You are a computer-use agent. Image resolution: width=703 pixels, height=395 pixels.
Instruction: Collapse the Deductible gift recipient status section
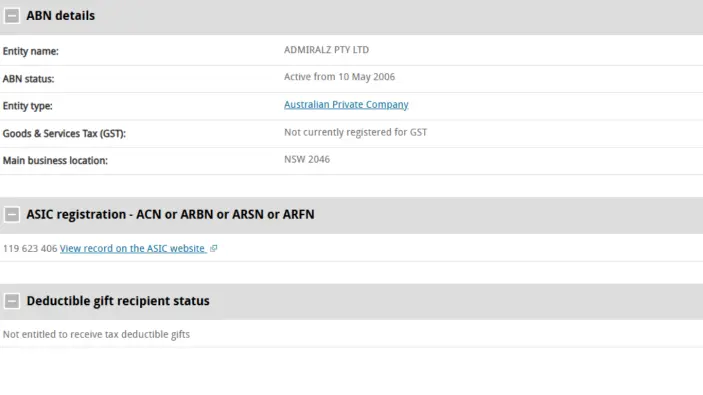[12, 301]
